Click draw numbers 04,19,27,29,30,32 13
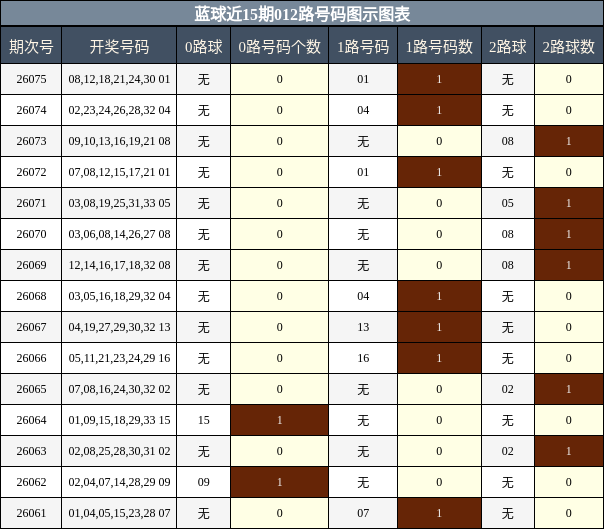 tap(119, 327)
